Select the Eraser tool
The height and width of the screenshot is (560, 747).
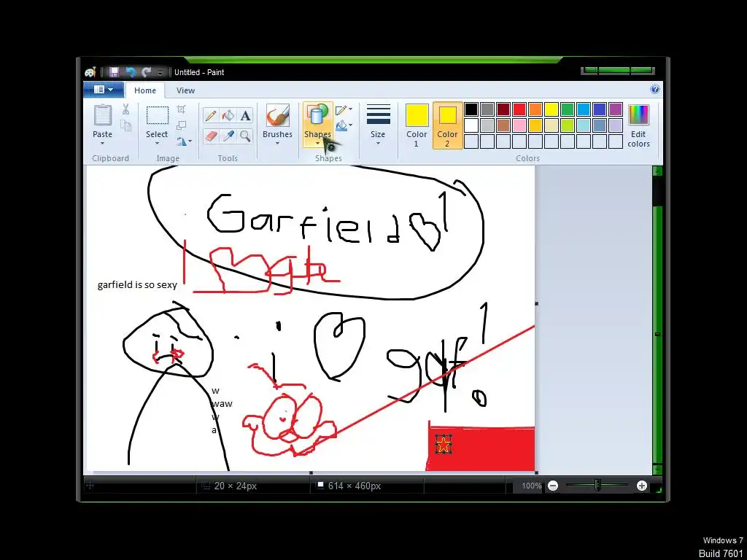pos(211,136)
